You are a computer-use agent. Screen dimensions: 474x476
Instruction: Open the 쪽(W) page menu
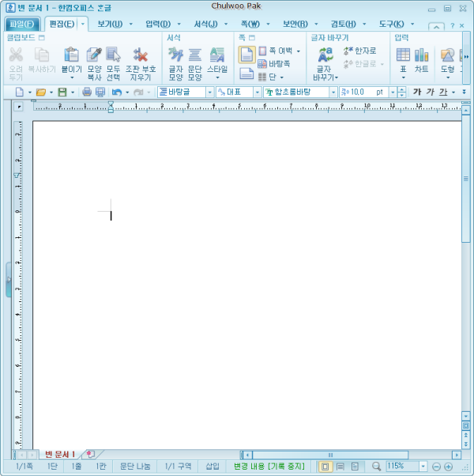[250, 24]
